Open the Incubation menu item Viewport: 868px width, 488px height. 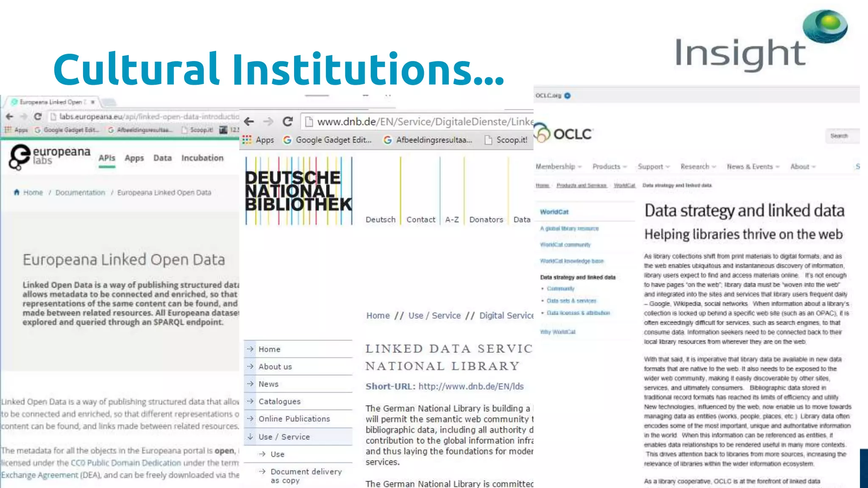click(202, 158)
